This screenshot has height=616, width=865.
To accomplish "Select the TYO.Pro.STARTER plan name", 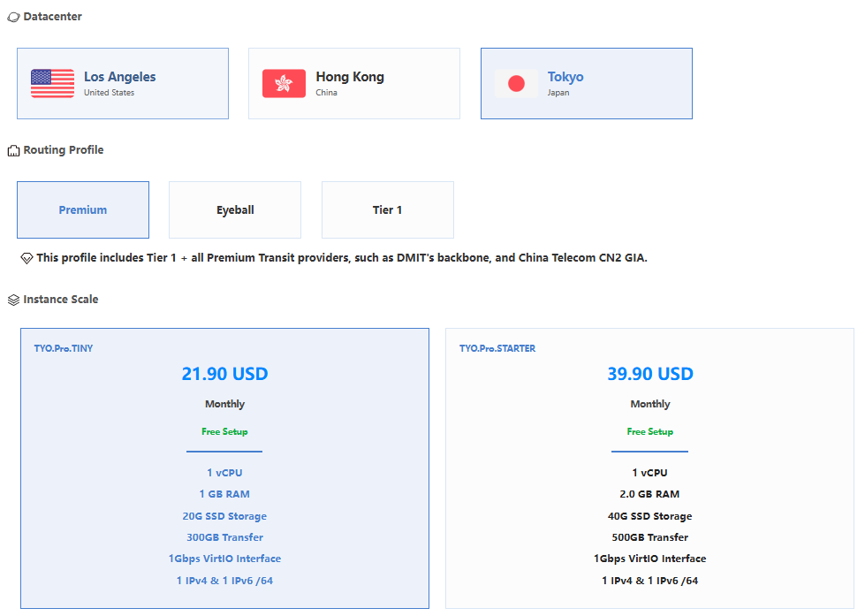I will [497, 348].
